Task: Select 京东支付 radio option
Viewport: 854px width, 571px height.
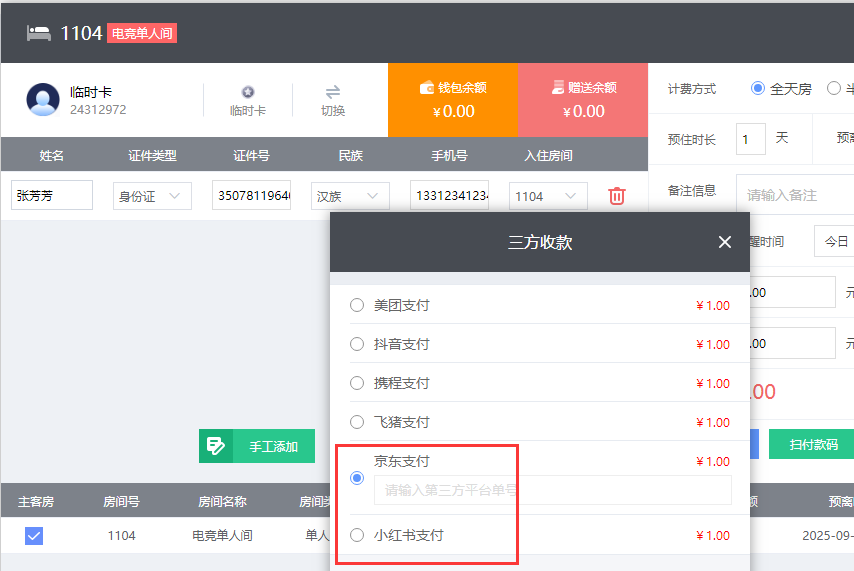Action: click(x=357, y=478)
